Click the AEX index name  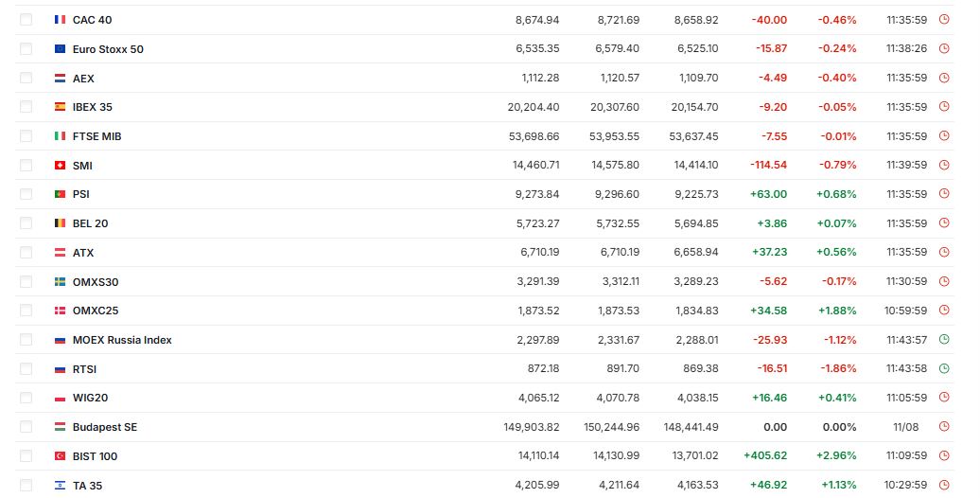click(83, 79)
